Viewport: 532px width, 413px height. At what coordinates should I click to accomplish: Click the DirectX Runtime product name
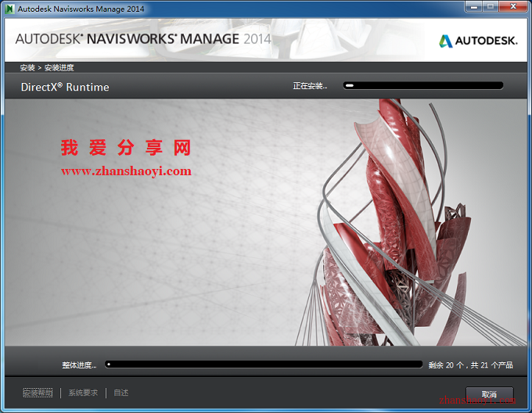(x=65, y=87)
